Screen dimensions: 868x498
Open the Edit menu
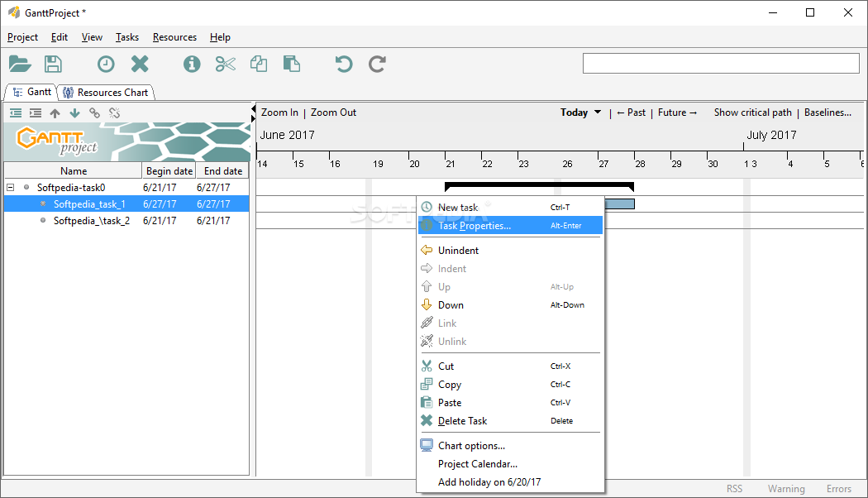pyautogui.click(x=60, y=37)
